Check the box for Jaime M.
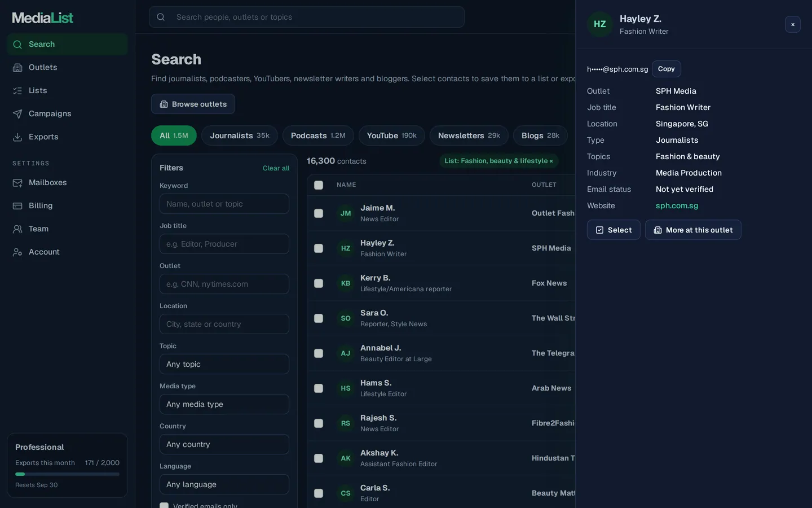 point(319,213)
